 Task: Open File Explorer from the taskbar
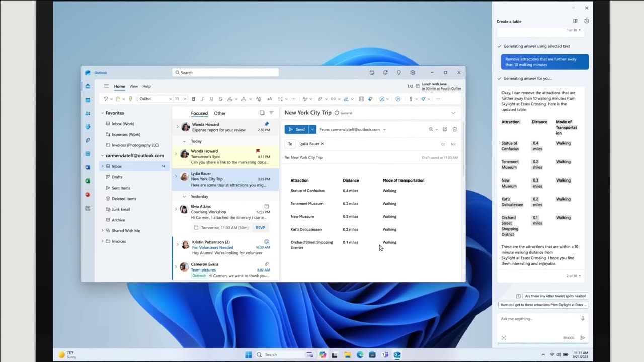[x=348, y=354]
